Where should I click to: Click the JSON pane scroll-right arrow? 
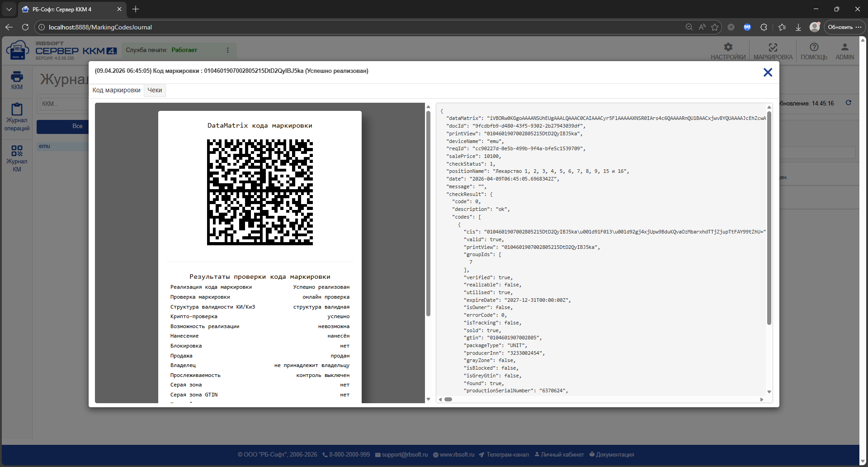point(762,399)
